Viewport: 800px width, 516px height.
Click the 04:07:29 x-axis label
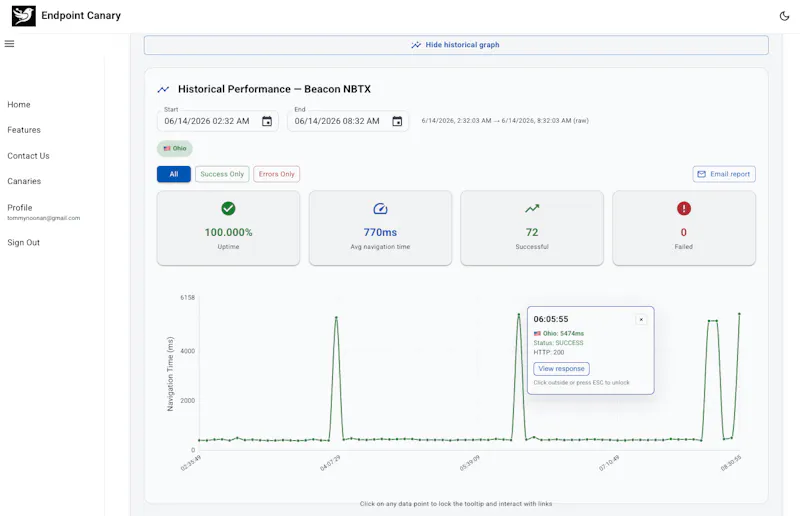click(330, 463)
